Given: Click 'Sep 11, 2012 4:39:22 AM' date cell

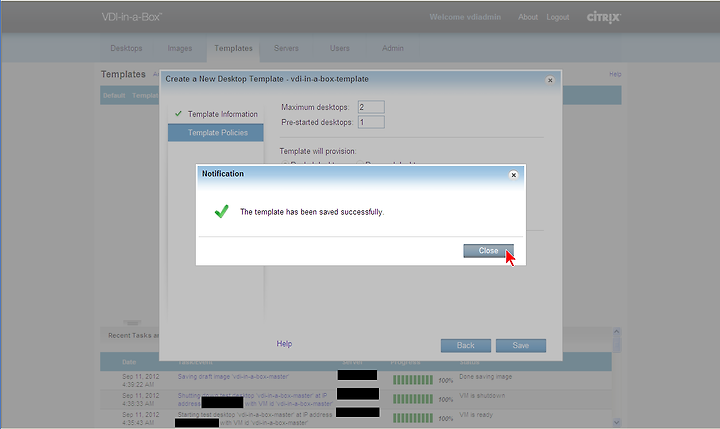Looking at the screenshot, I should click(x=141, y=380).
